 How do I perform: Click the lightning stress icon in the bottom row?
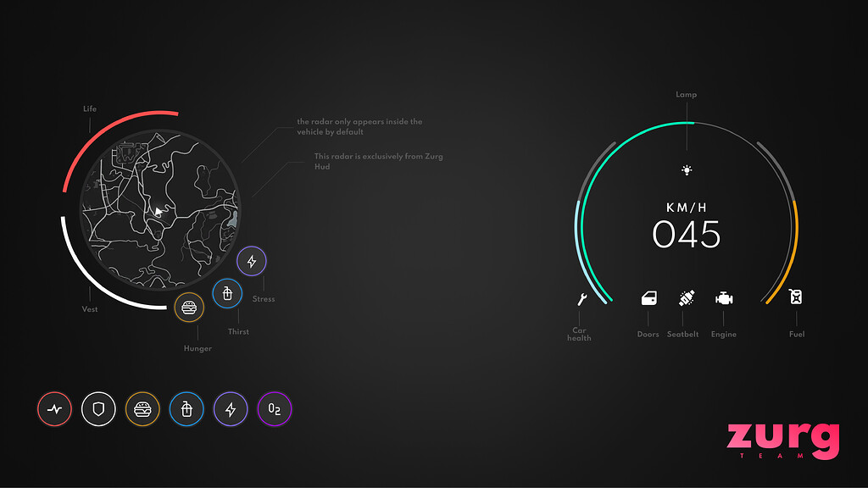229,408
